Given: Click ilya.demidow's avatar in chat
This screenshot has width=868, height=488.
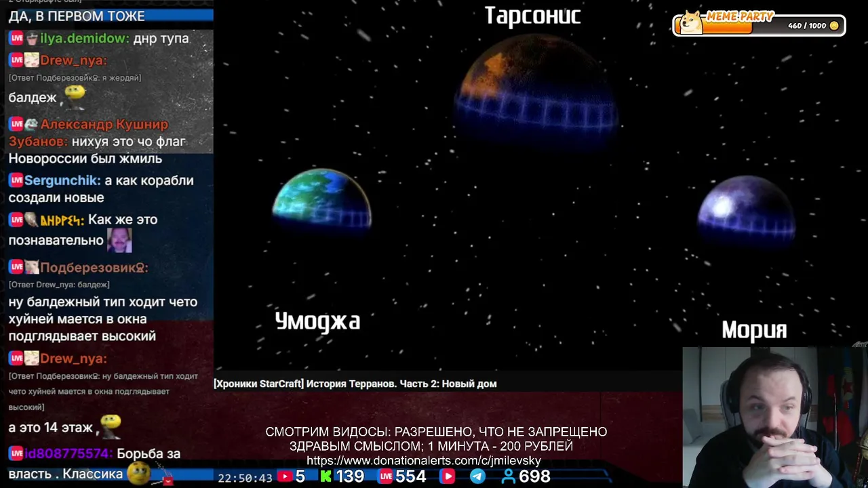Looking at the screenshot, I should tap(32, 39).
